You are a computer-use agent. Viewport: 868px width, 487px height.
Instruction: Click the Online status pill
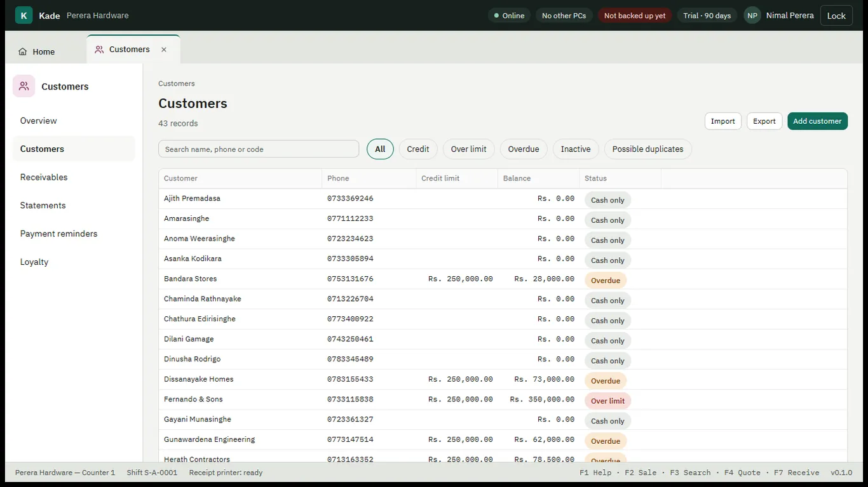click(509, 15)
